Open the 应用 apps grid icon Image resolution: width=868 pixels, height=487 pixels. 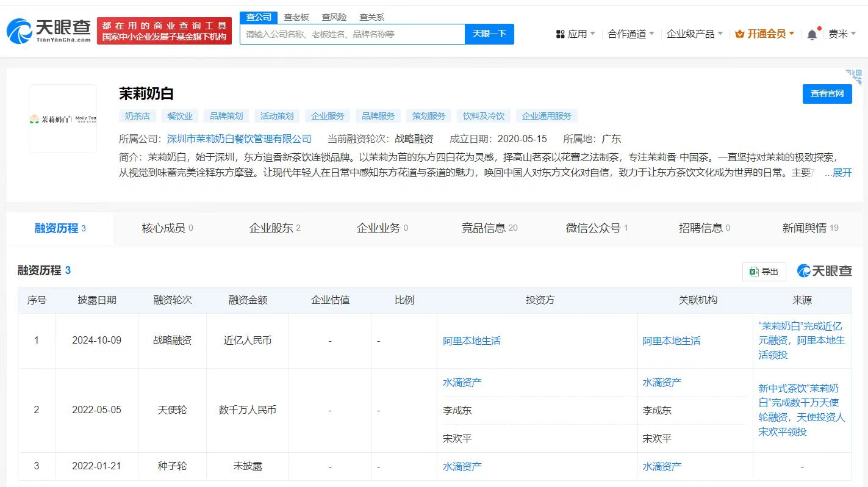pyautogui.click(x=561, y=34)
